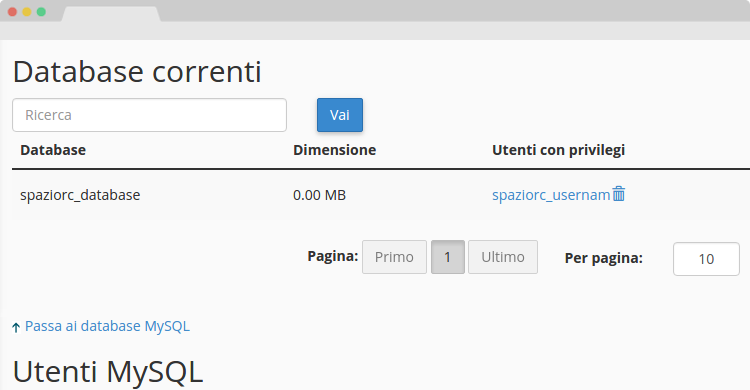This screenshot has width=750, height=390.
Task: Follow the Passa ai database MySQL link
Action: coord(107,326)
